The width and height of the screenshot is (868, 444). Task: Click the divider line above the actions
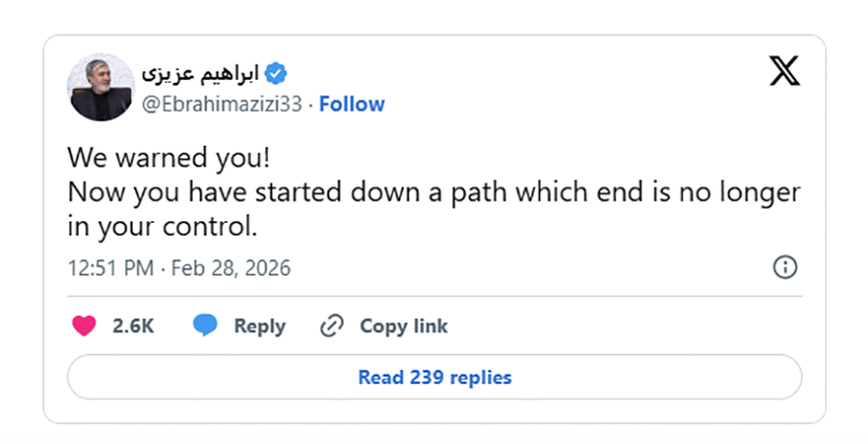[x=434, y=295]
